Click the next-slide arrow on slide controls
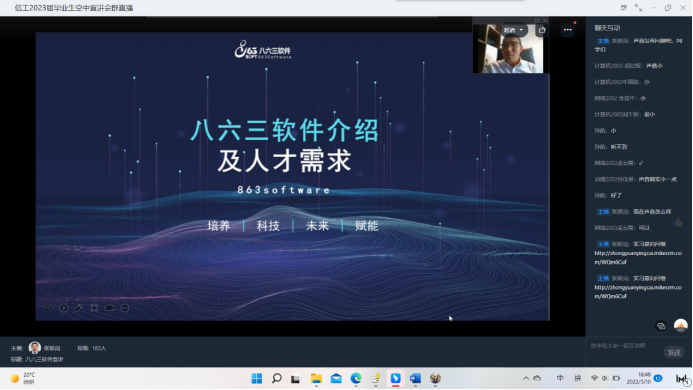This screenshot has width=693, height=390. [x=64, y=308]
